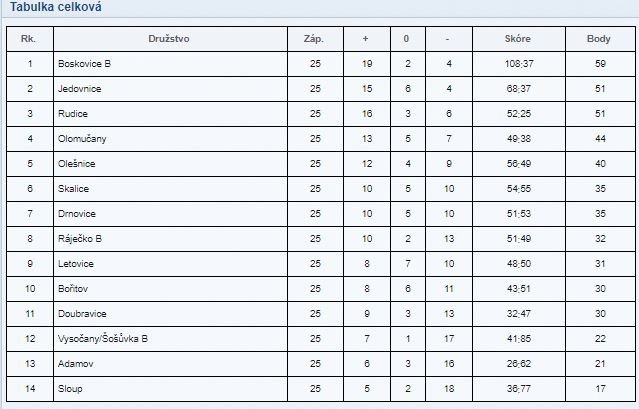
Task: Select the Družstvo column header
Action: [169, 39]
